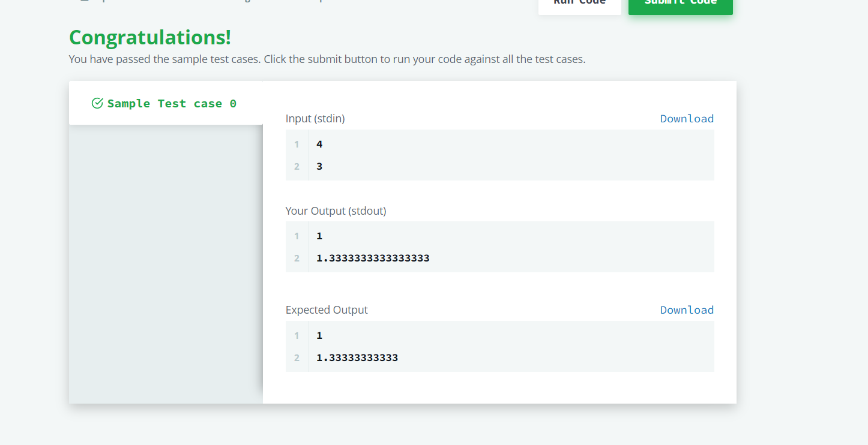Click the first line value in Expected Output
The height and width of the screenshot is (445, 868).
pyautogui.click(x=319, y=335)
